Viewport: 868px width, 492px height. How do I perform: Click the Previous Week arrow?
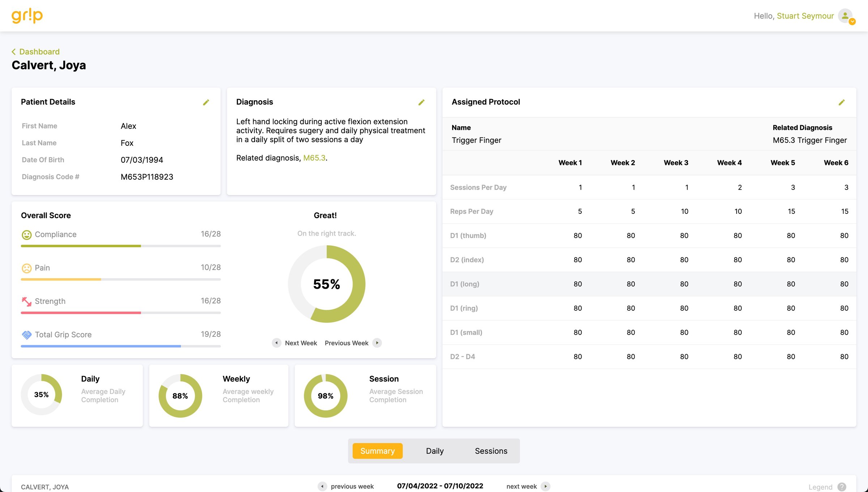pyautogui.click(x=377, y=343)
